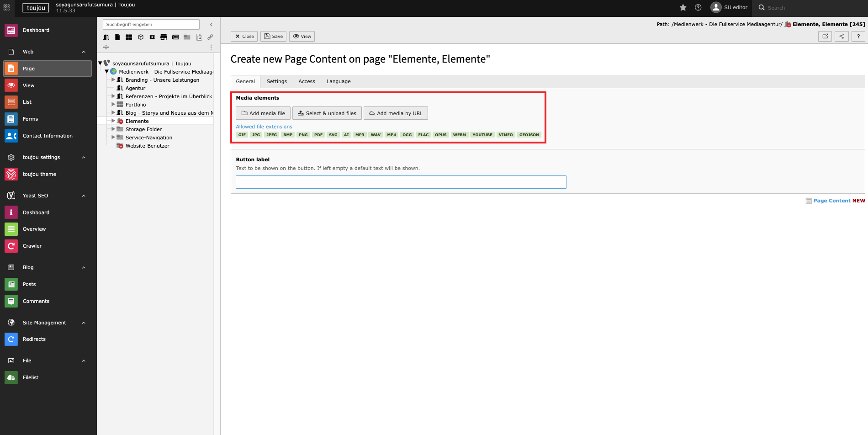Screen dimensions: 868x435
Task: Focus the Button label text field
Action: 401,182
